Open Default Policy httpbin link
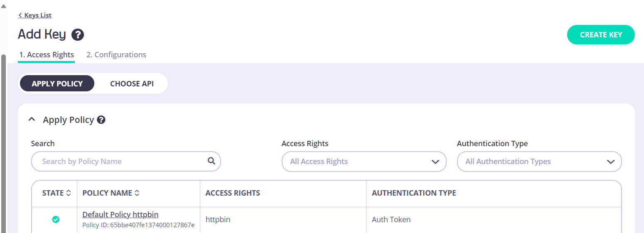The image size is (644, 233). 120,215
